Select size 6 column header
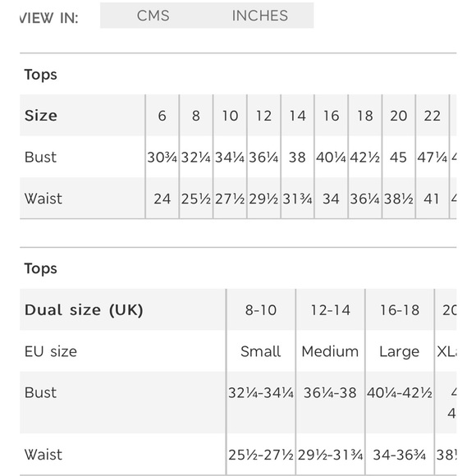This screenshot has height=476, width=476. pos(162,116)
